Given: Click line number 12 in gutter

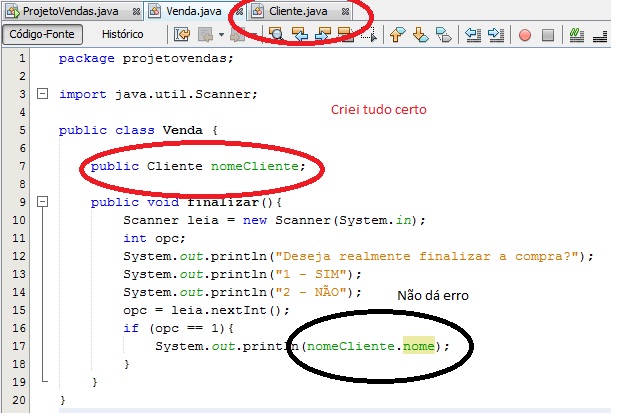Looking at the screenshot, I should [19, 256].
